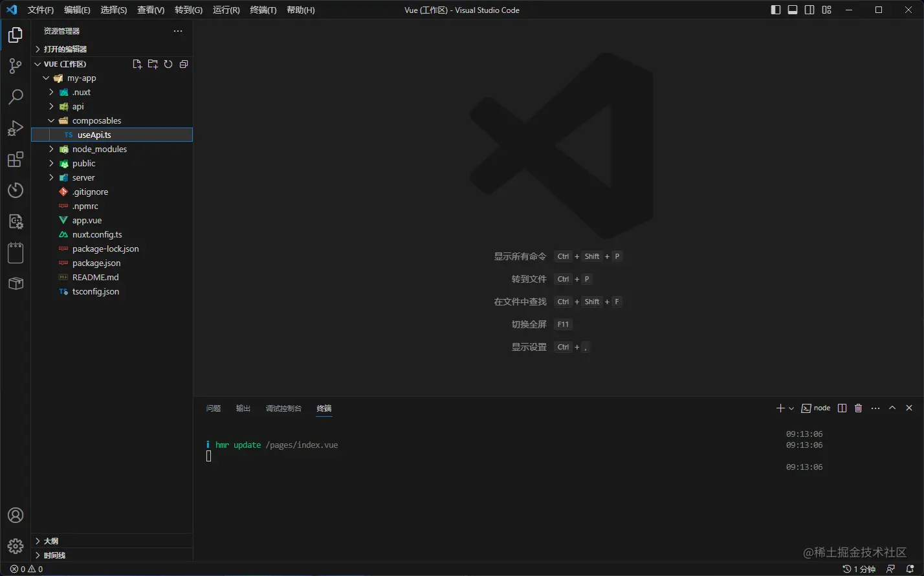Create a new folder in the workspace
The image size is (924, 576).
(153, 64)
